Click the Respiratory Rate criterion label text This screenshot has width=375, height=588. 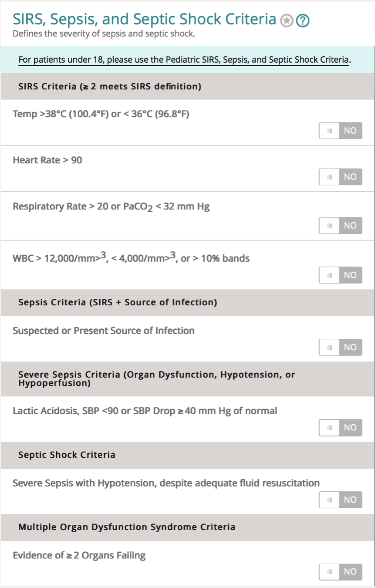pyautogui.click(x=111, y=206)
